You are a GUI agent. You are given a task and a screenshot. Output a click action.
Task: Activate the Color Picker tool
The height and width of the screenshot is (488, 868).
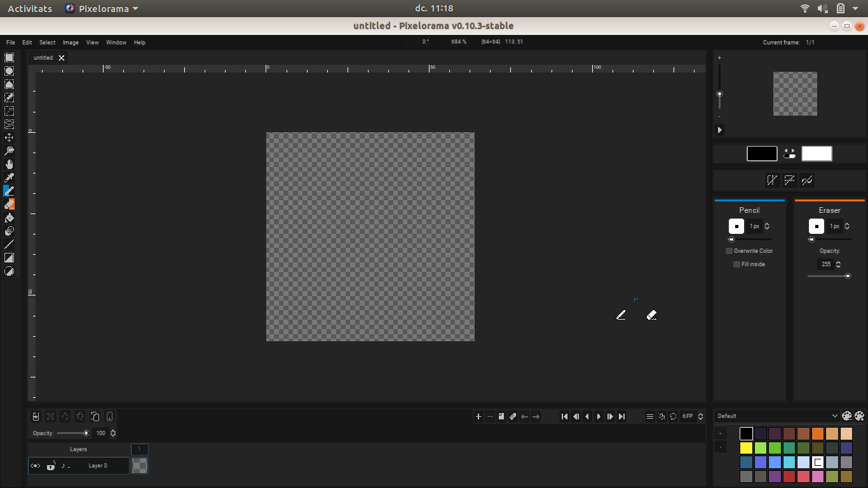(x=9, y=178)
